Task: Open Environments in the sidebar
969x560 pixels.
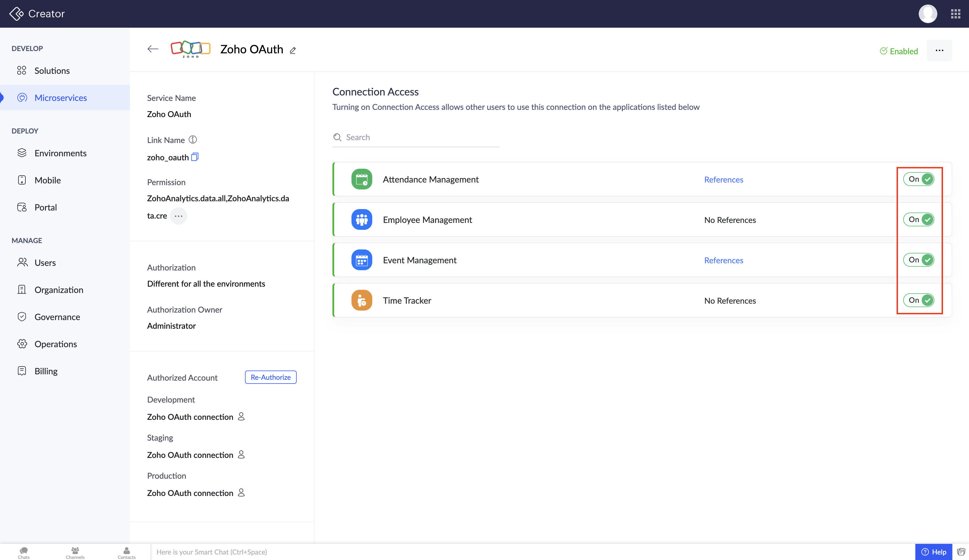Action: pos(60,153)
